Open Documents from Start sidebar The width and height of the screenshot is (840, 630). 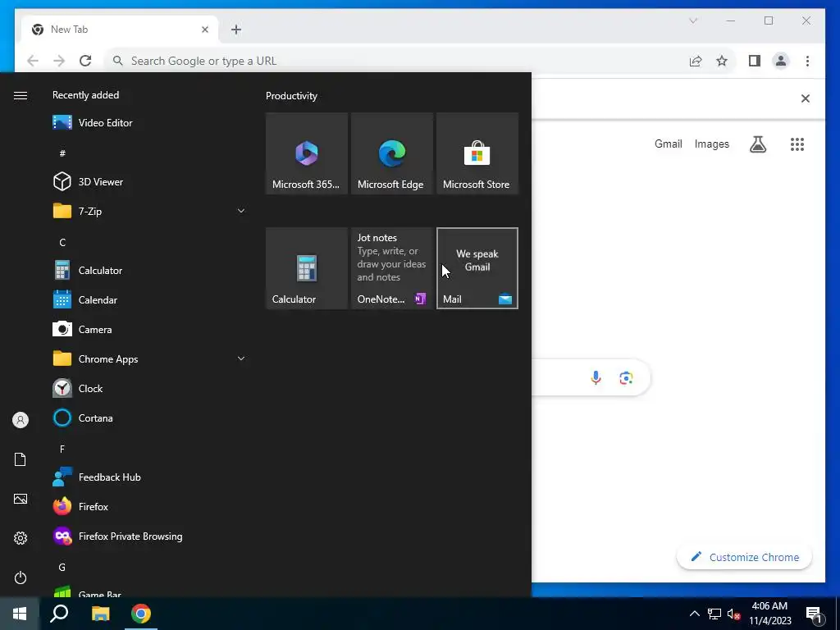(x=21, y=459)
